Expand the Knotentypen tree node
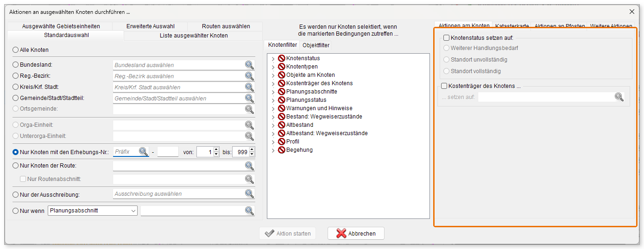 tap(273, 67)
